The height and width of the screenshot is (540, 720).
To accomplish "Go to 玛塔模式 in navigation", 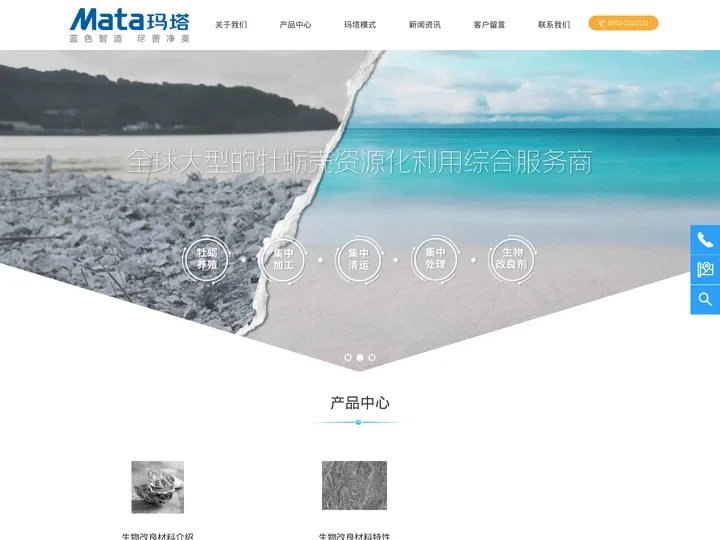I will tap(360, 24).
